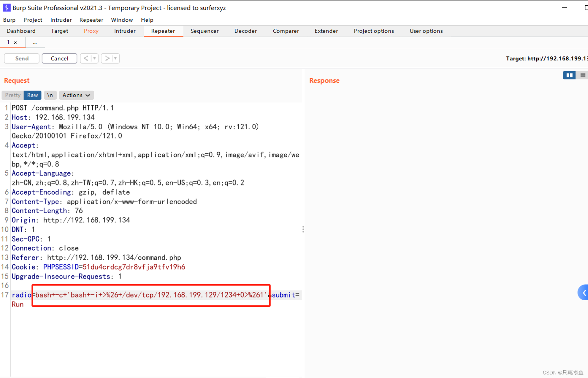
Task: Toggle the \n non-printable characters button
Action: (x=50, y=95)
